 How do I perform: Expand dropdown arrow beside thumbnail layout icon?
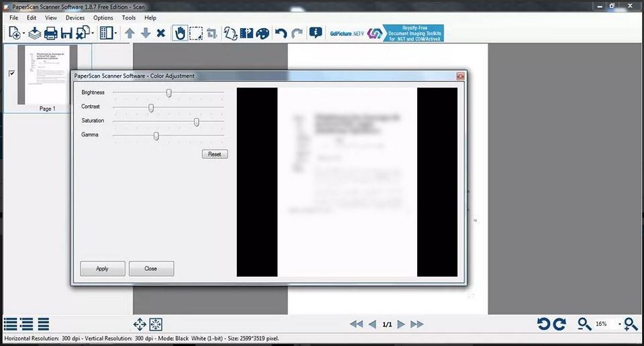[x=116, y=34]
